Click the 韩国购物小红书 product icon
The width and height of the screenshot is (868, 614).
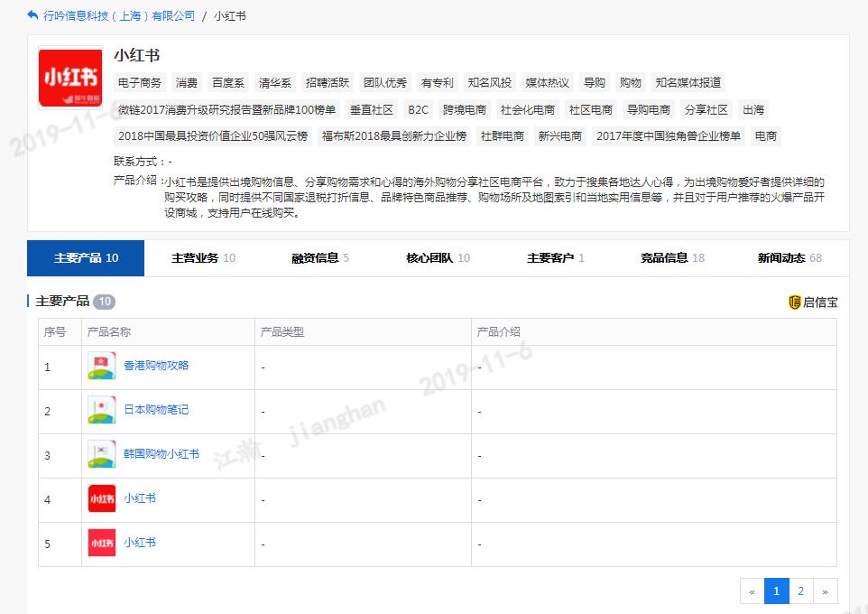102,454
